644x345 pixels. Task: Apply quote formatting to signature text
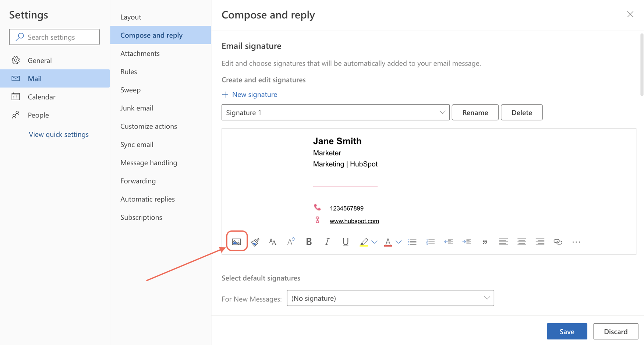point(485,242)
